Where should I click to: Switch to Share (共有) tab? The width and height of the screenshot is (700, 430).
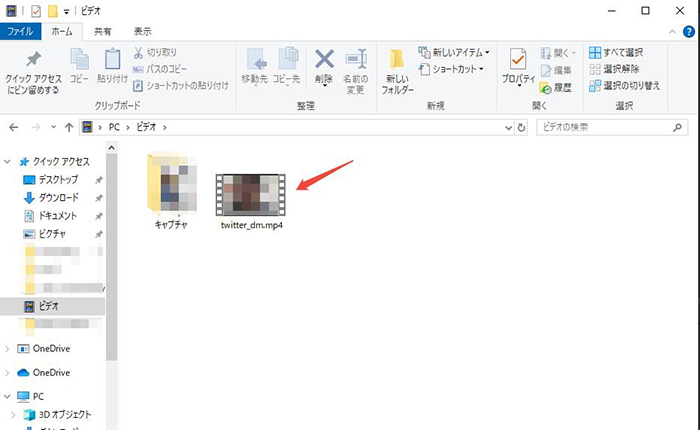[x=103, y=31]
